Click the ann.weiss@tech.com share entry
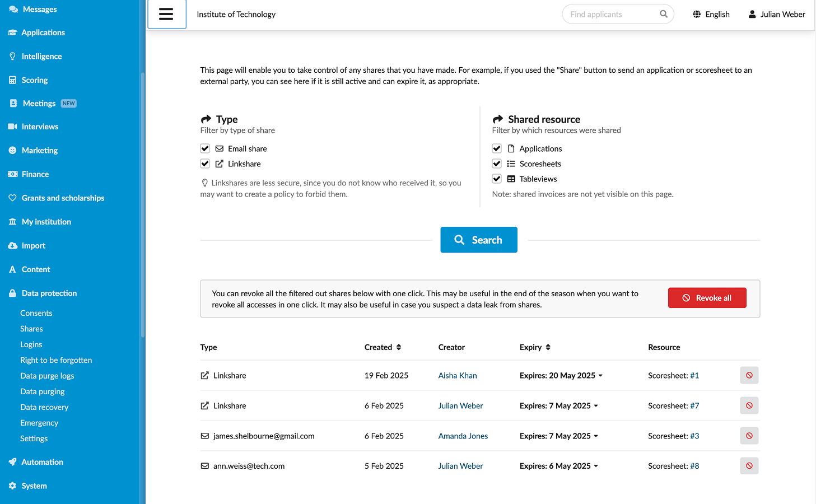816x504 pixels. click(249, 466)
